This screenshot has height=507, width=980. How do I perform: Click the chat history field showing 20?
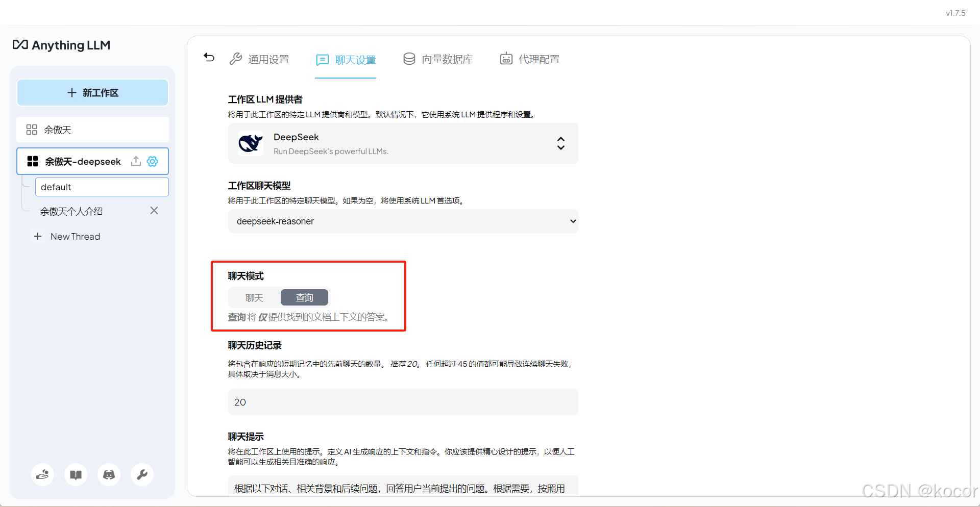coord(403,402)
